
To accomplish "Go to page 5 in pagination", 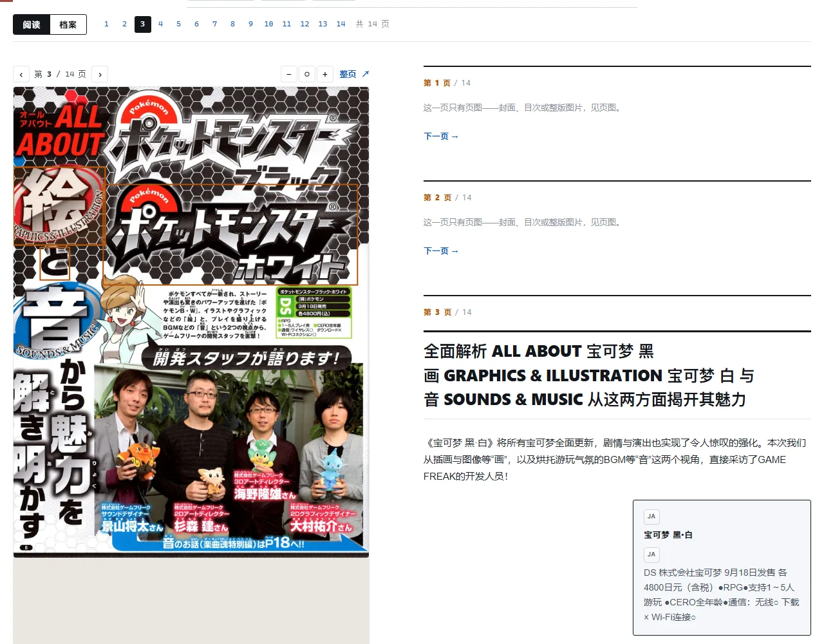I will coord(178,24).
